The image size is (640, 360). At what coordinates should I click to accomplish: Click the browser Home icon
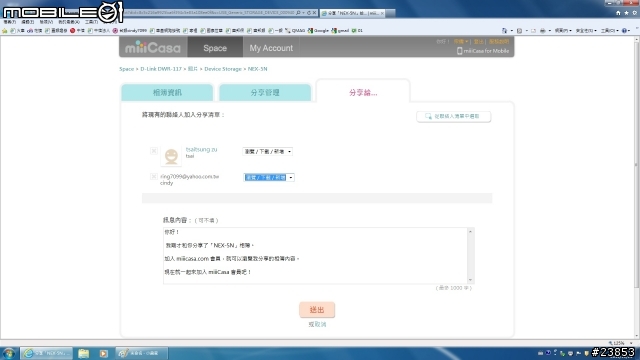pyautogui.click(x=618, y=13)
